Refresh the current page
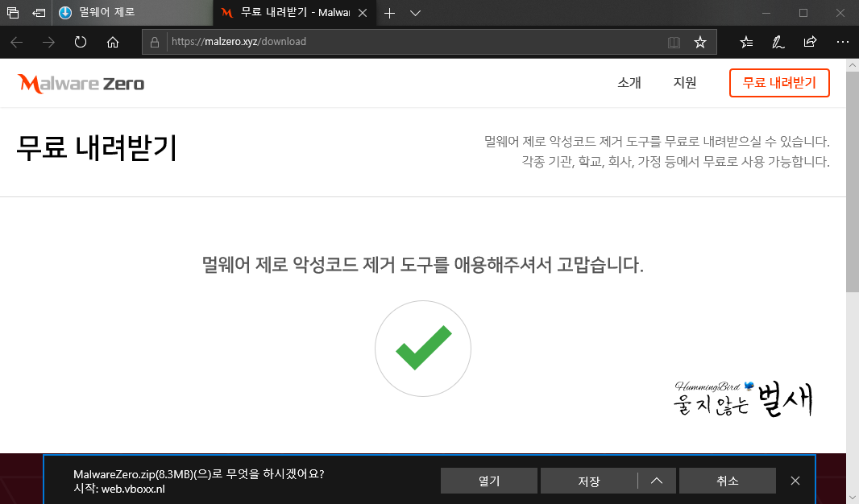The width and height of the screenshot is (859, 504). click(x=81, y=42)
